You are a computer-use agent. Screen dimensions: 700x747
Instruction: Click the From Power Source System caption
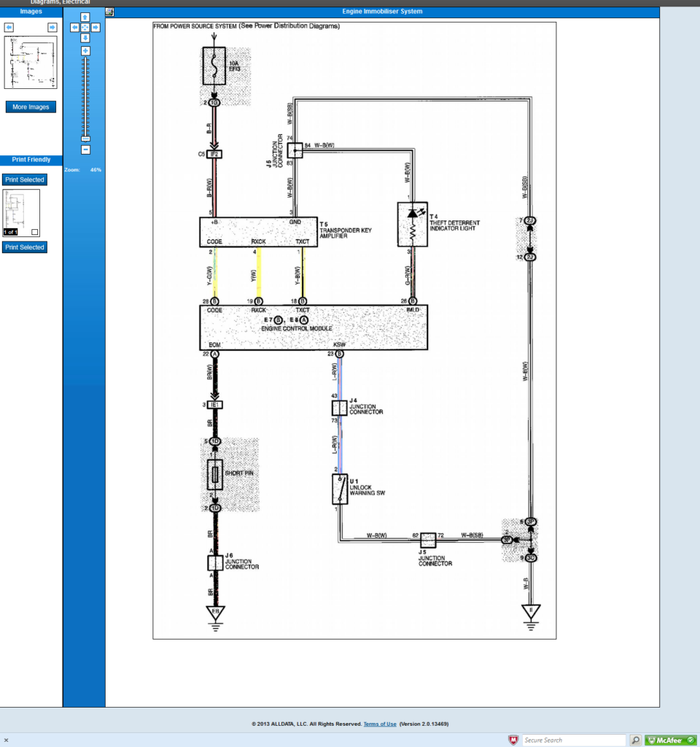(246, 26)
